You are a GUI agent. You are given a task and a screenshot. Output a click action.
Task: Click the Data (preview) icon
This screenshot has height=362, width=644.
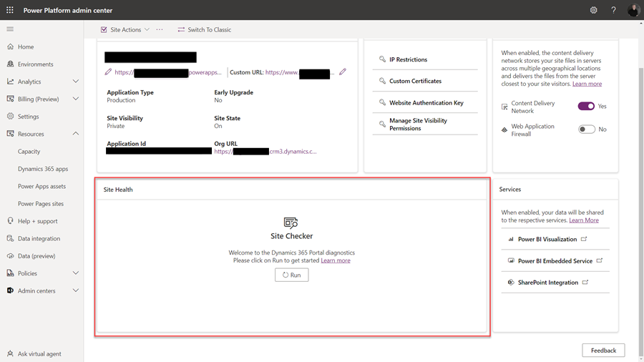coord(10,255)
